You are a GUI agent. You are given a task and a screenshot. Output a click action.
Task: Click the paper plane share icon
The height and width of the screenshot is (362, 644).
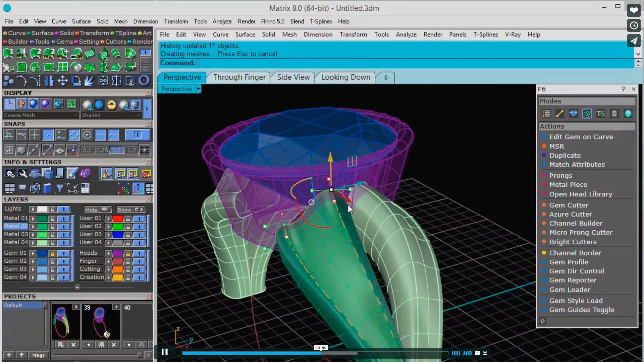(634, 41)
